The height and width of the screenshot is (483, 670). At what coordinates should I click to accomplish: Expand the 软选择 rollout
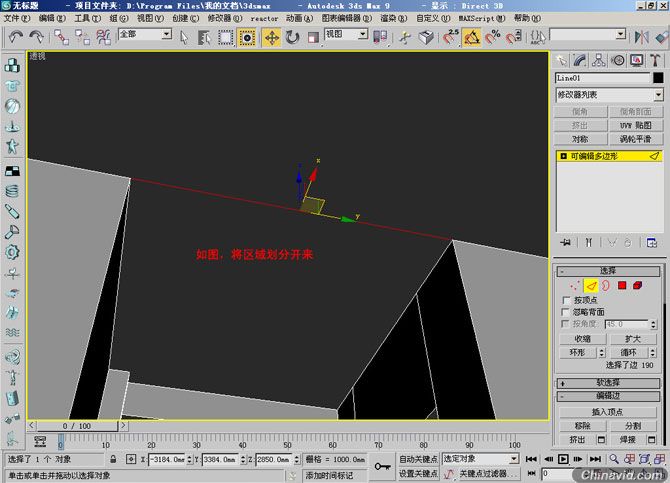[608, 383]
